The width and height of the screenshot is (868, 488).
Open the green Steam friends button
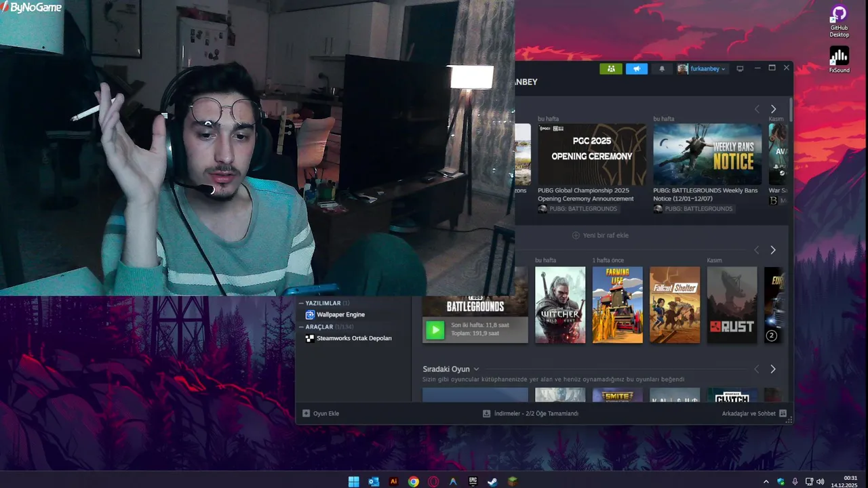(610, 68)
